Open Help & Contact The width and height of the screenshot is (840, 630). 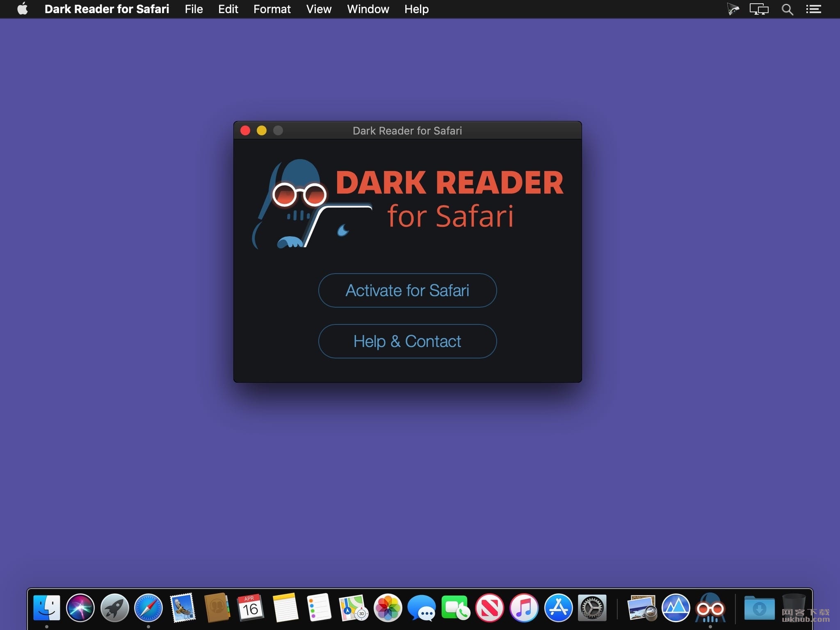(407, 341)
